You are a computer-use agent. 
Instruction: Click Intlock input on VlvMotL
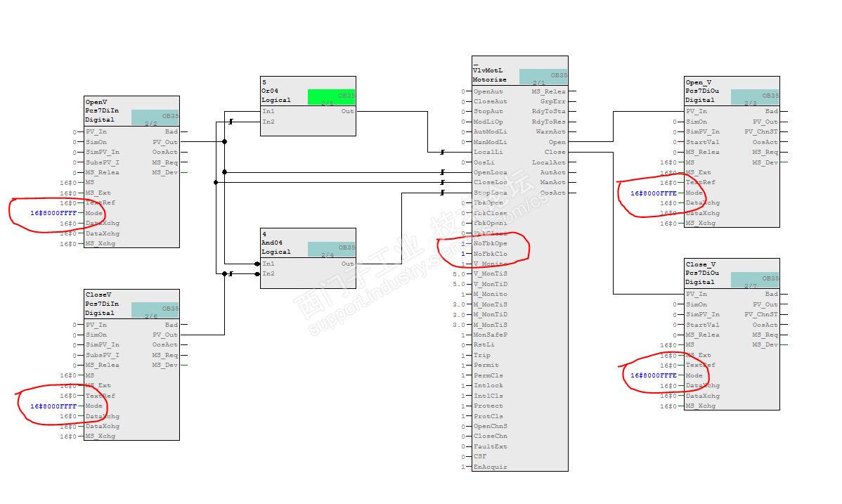pos(488,385)
